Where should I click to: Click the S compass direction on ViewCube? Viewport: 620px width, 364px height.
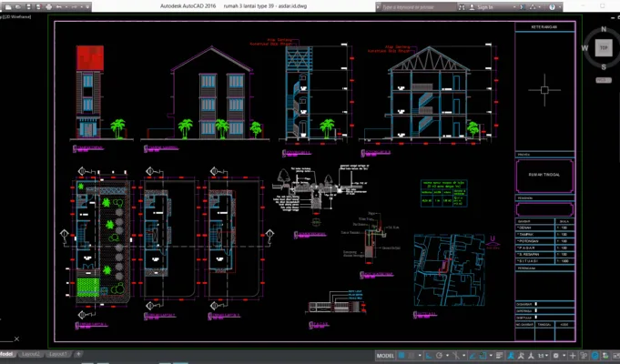(x=604, y=67)
